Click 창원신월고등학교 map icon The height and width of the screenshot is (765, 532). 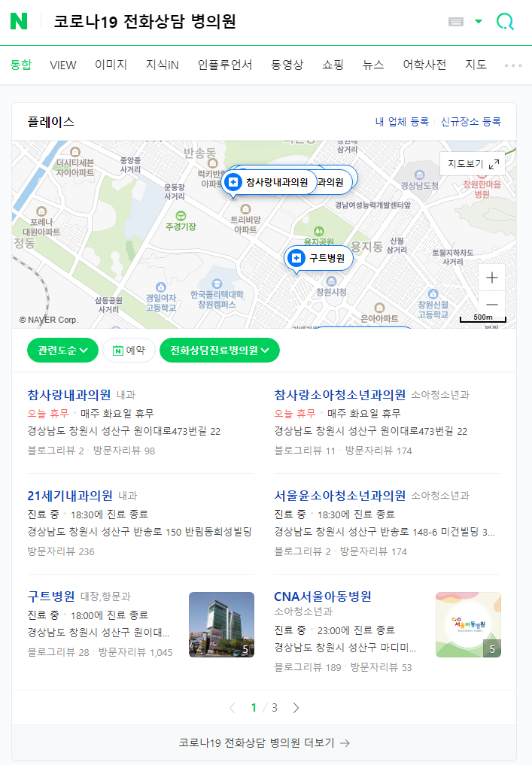pos(433,293)
